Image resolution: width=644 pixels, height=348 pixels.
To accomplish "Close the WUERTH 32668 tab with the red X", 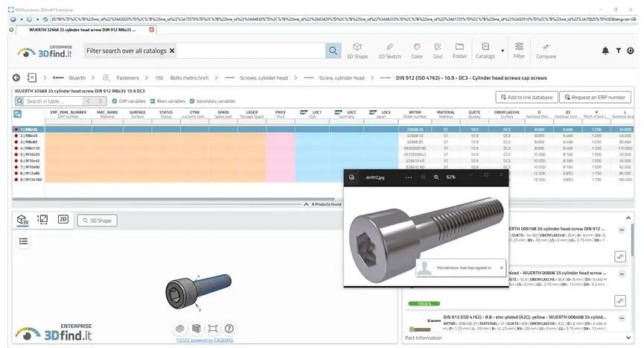I will tap(152, 30).
